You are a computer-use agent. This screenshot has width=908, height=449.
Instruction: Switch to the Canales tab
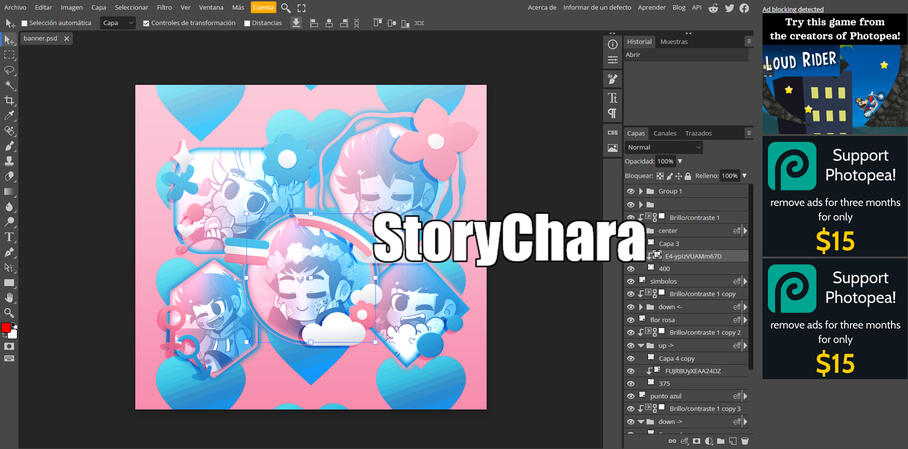(x=665, y=133)
